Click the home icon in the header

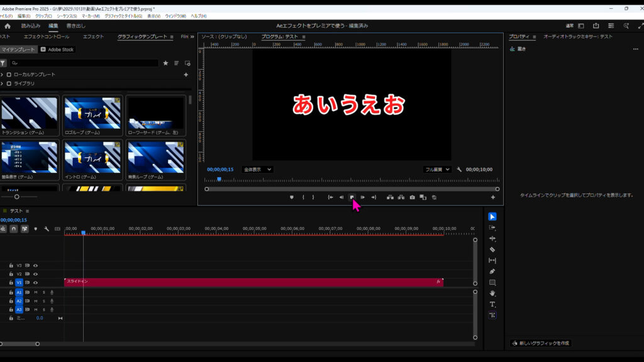(8, 26)
